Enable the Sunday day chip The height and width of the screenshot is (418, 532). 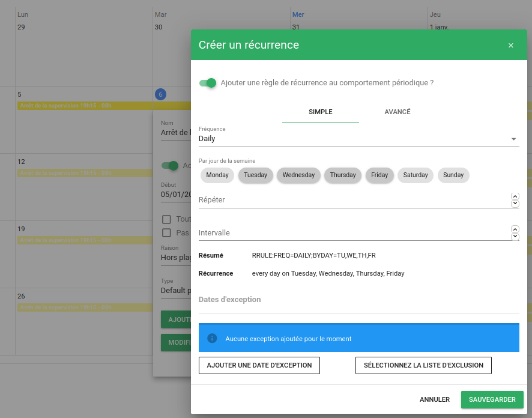(x=453, y=175)
